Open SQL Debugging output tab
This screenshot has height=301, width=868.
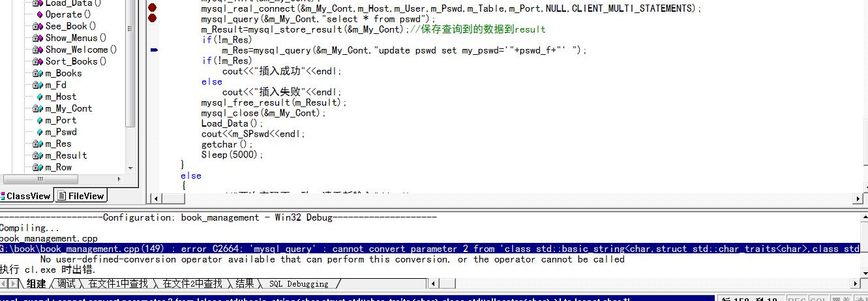[299, 283]
